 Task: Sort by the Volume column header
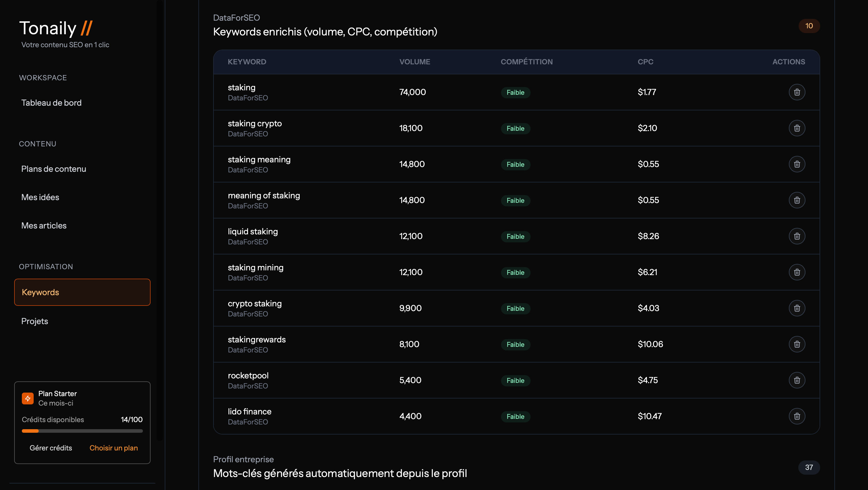(415, 62)
